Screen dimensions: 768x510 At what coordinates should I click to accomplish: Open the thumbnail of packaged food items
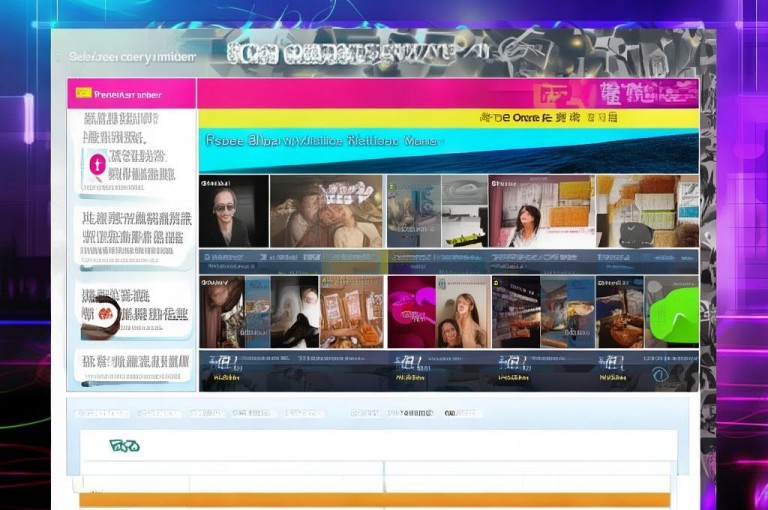pyautogui.click(x=352, y=312)
